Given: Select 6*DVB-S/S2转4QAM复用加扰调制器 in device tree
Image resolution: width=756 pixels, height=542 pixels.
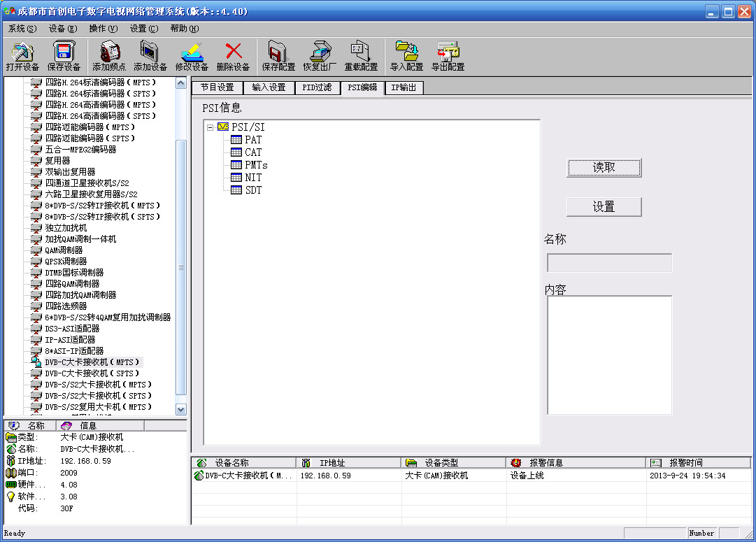Looking at the screenshot, I should [108, 318].
